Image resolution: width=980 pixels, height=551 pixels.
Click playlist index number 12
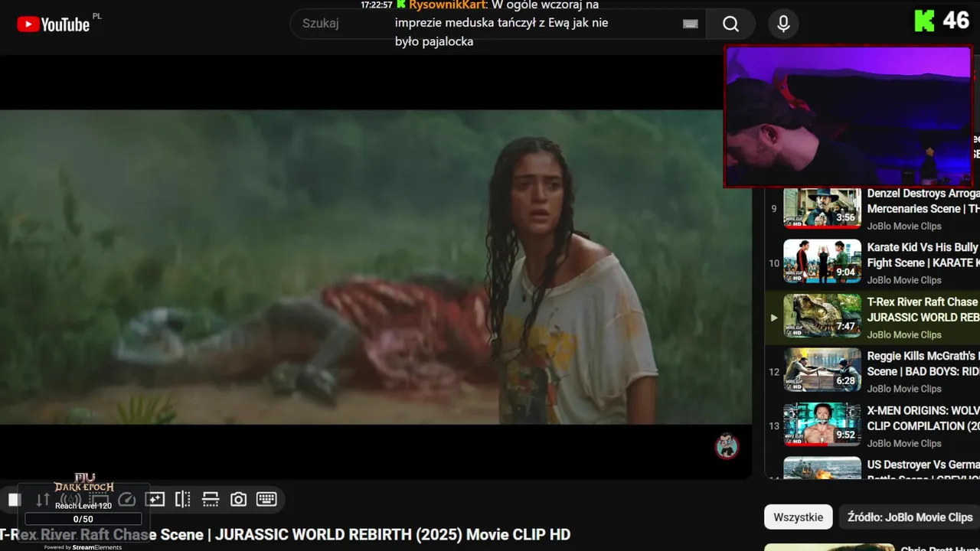coord(774,372)
